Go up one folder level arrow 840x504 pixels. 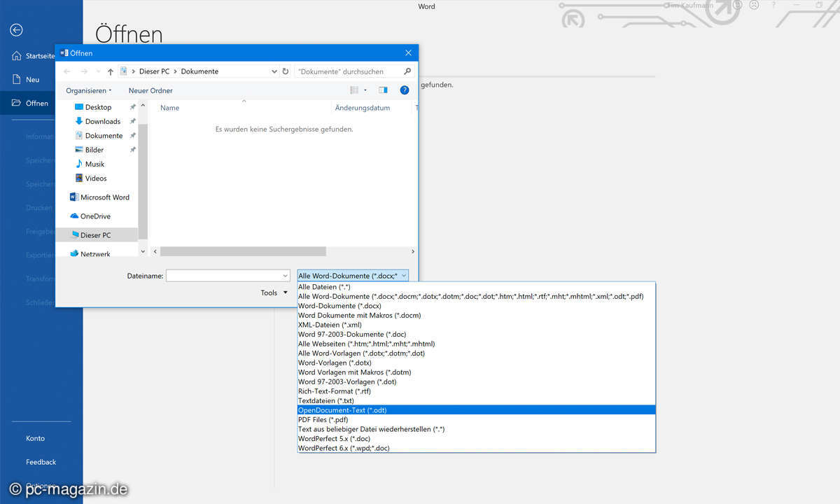click(111, 71)
